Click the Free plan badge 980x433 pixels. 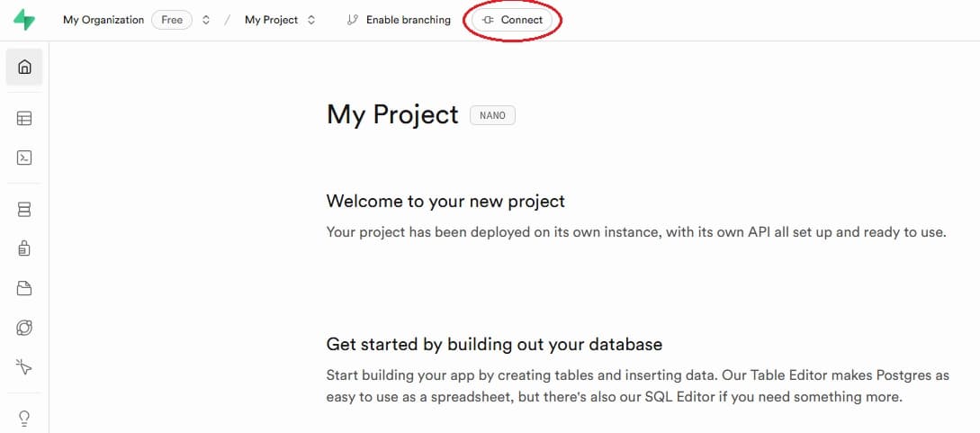pos(172,20)
